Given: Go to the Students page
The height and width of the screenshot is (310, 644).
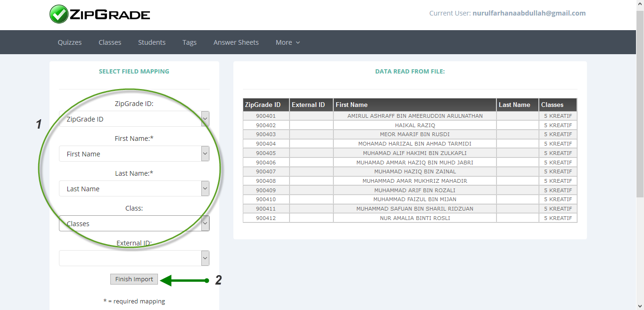Looking at the screenshot, I should (x=152, y=42).
